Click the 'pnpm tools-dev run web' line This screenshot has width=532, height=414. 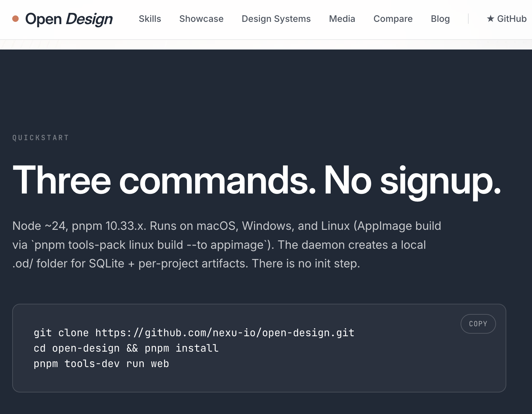(101, 364)
